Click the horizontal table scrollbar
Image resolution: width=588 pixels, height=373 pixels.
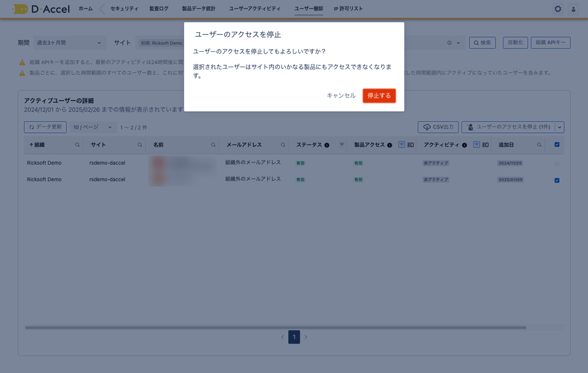[x=276, y=328]
